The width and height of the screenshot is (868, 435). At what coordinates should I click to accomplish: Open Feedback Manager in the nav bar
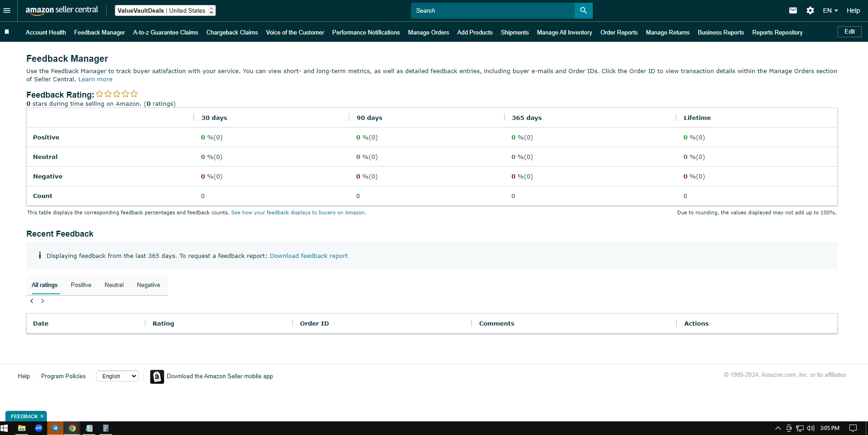tap(99, 32)
